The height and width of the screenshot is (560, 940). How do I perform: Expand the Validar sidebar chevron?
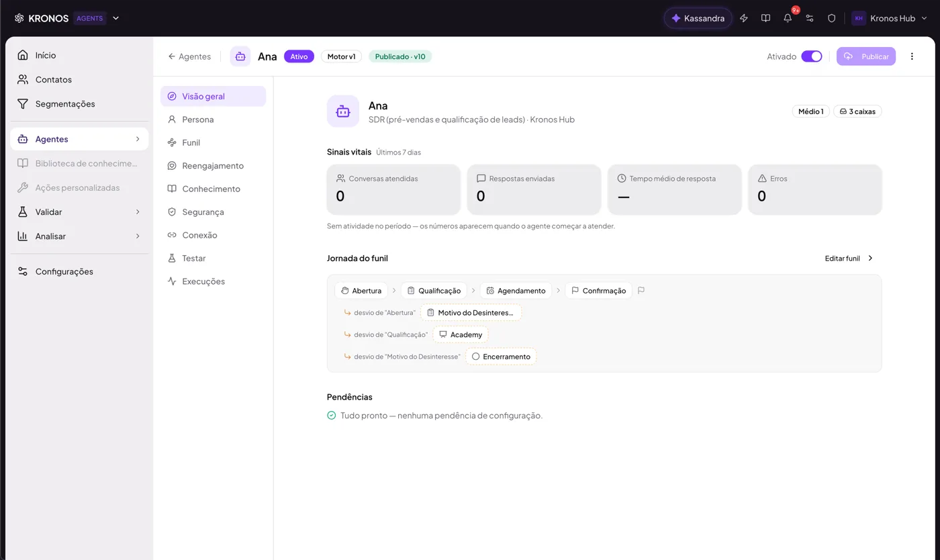138,212
